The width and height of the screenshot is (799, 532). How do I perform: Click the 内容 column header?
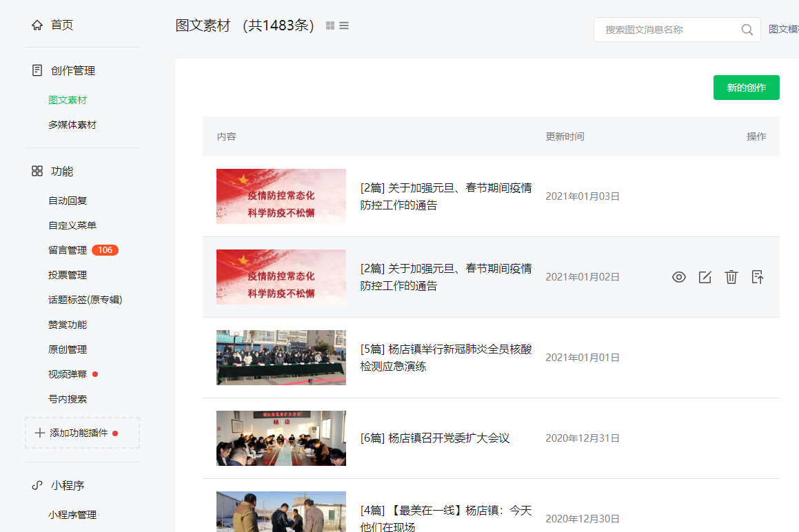(x=226, y=136)
